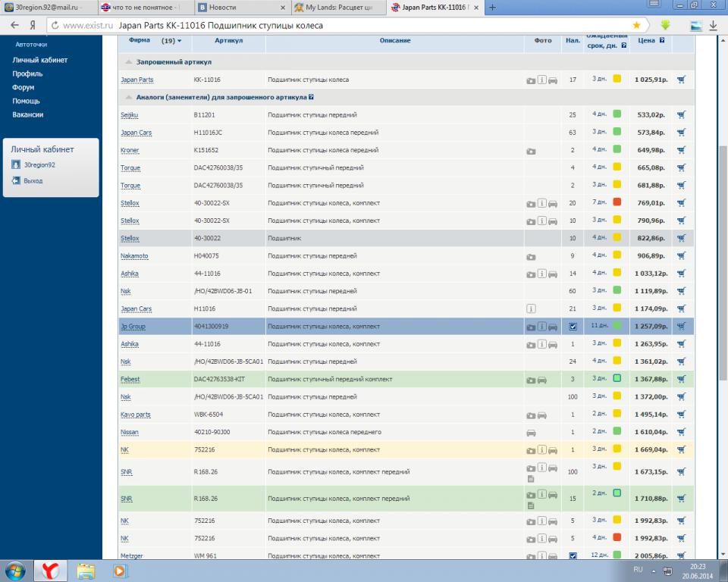Viewport: 728px width, 582px height.
Task: Click cart icon in the 769,01р. row
Action: point(681,203)
